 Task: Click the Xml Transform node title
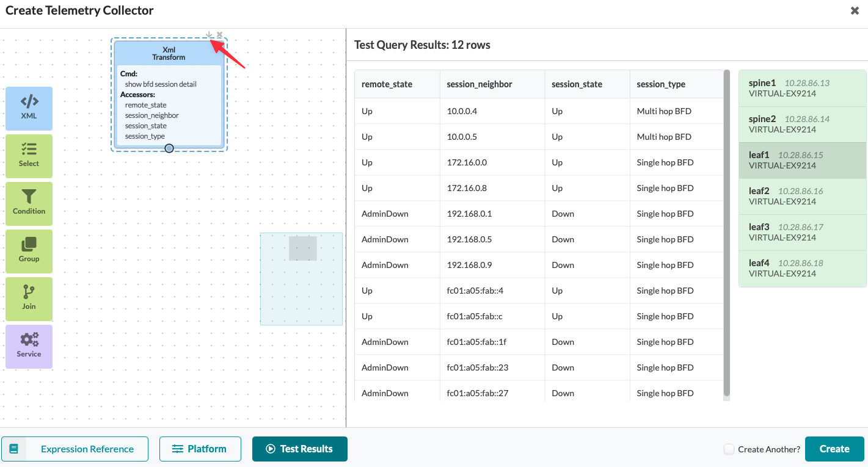click(x=169, y=53)
